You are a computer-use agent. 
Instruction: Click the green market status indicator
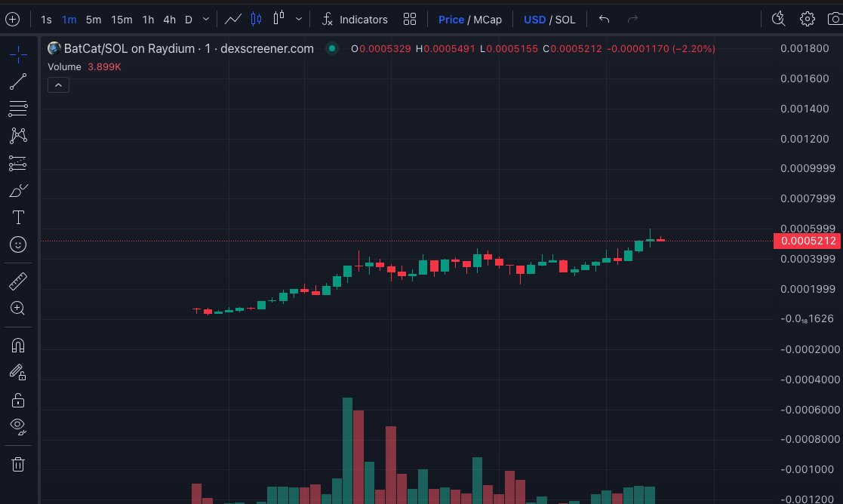[332, 48]
